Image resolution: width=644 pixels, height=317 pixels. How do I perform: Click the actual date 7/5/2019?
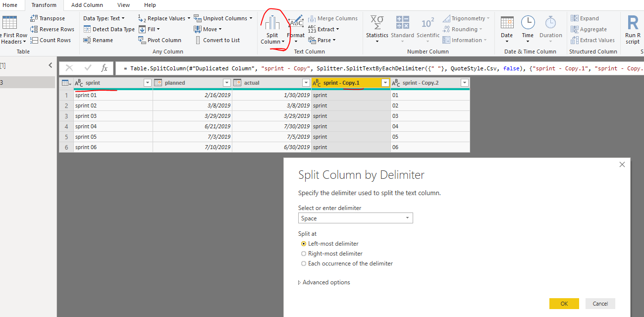tap(271, 137)
